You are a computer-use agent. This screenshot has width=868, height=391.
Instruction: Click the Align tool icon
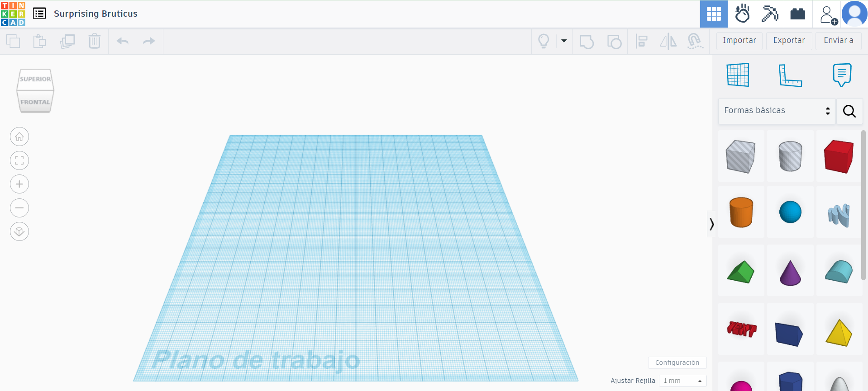[641, 41]
